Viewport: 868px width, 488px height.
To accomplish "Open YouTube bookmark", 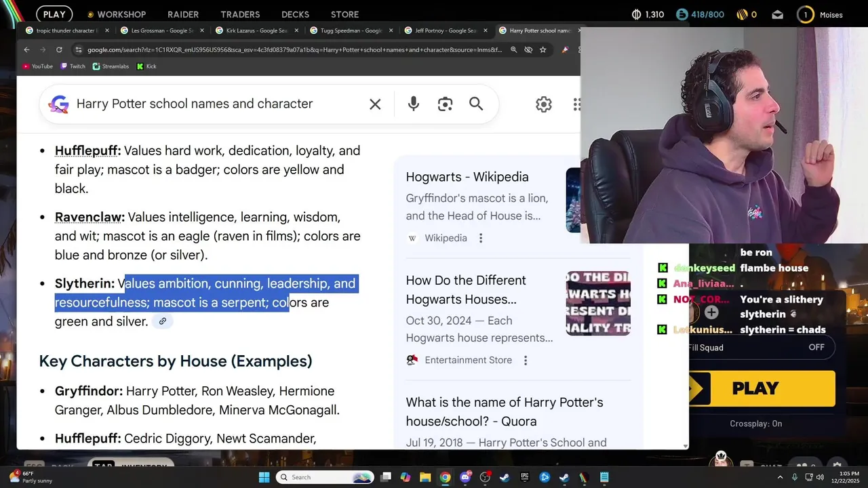I will pos(38,66).
